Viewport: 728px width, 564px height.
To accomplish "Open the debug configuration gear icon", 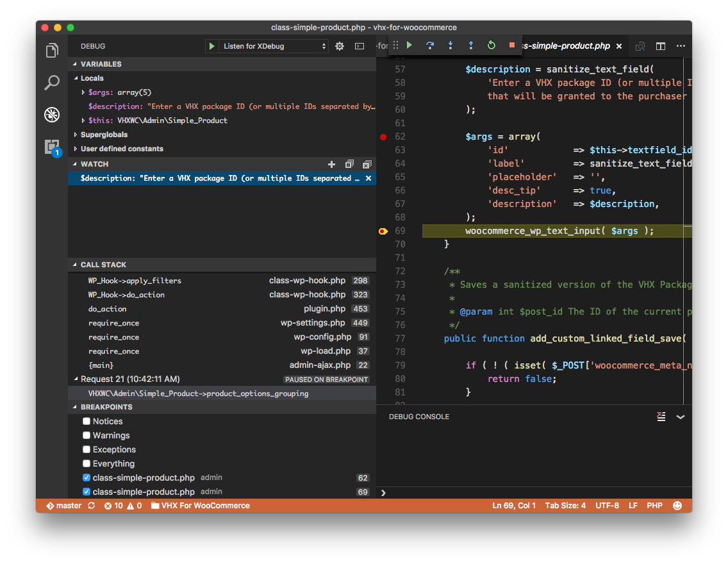I will (x=339, y=46).
